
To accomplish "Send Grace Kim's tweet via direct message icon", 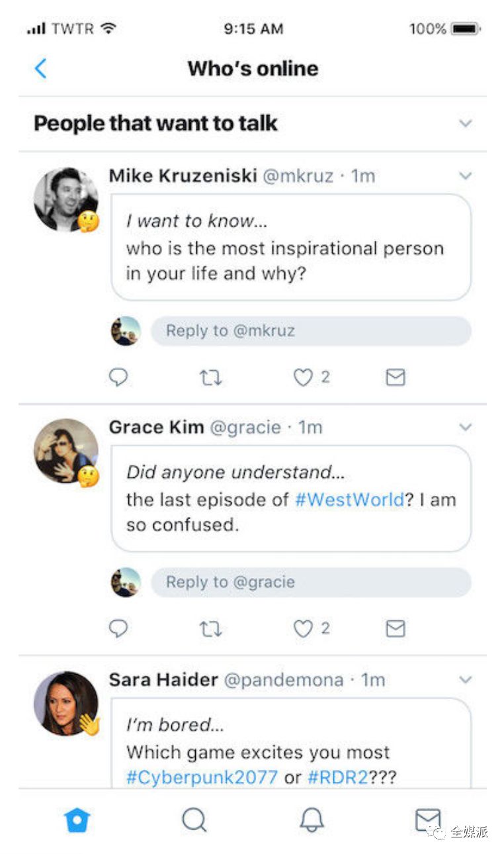I will (x=395, y=628).
